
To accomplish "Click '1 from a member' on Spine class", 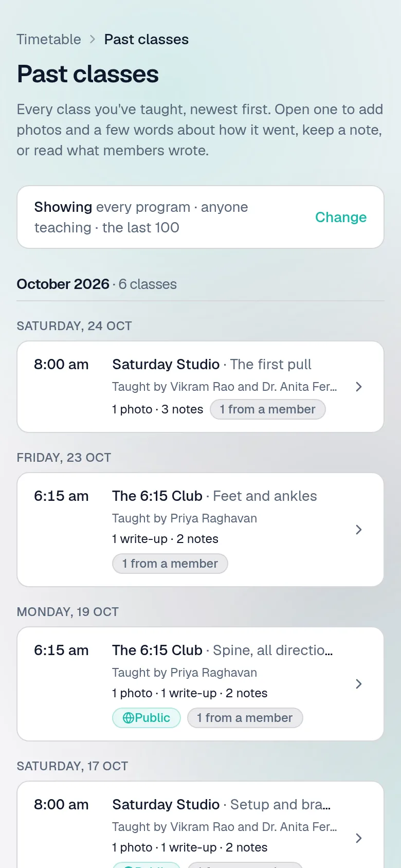I will (245, 718).
